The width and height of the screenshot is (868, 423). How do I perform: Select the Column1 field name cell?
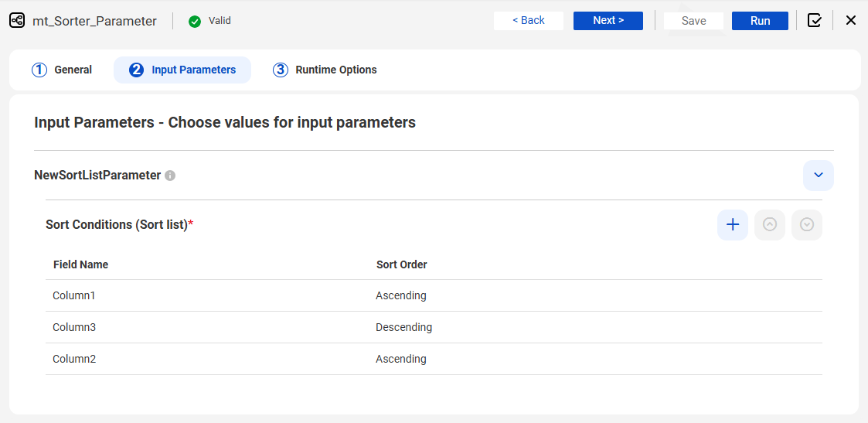tap(74, 295)
